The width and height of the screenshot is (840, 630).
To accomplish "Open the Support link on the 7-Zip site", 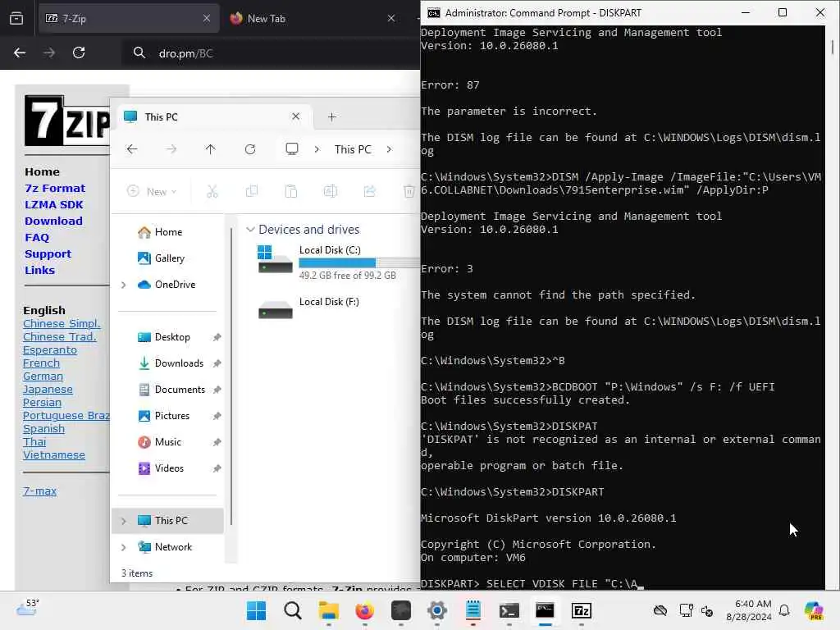I will pos(48,254).
